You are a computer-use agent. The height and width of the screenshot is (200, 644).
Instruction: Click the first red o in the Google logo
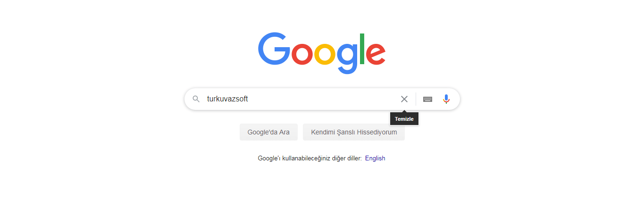coord(301,54)
